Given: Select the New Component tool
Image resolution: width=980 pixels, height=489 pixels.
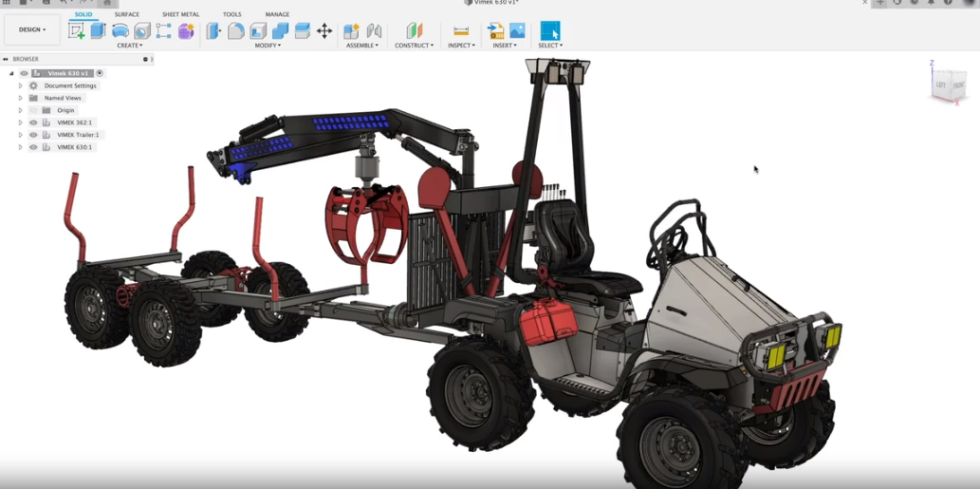Looking at the screenshot, I should tap(352, 30).
